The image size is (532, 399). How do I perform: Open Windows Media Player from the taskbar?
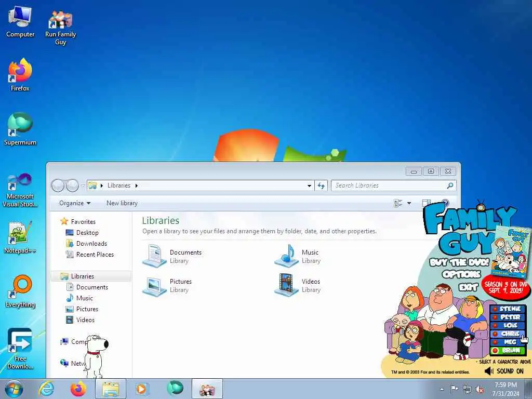142,389
